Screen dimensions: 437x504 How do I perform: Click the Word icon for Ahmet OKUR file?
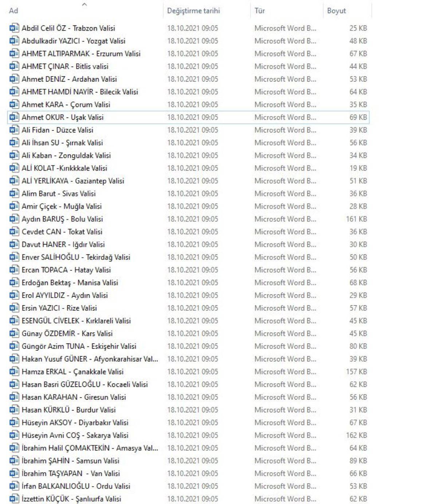[x=14, y=117]
